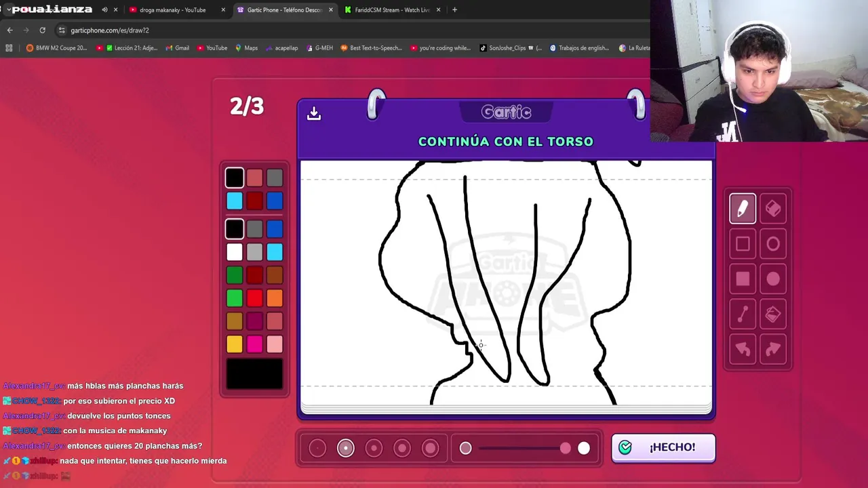The width and height of the screenshot is (868, 488).
Task: Submit the drawing with ¡HECHO!
Action: [x=663, y=447]
